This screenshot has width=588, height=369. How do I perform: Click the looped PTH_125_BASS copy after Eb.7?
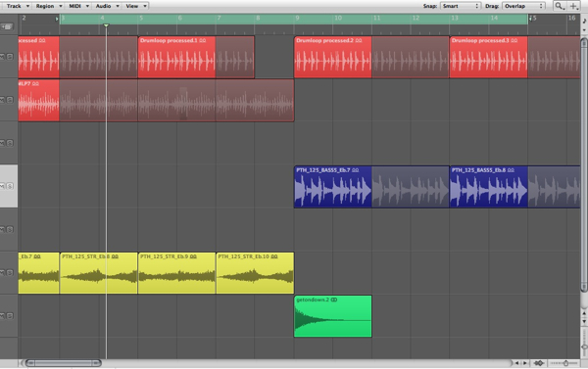pos(411,187)
